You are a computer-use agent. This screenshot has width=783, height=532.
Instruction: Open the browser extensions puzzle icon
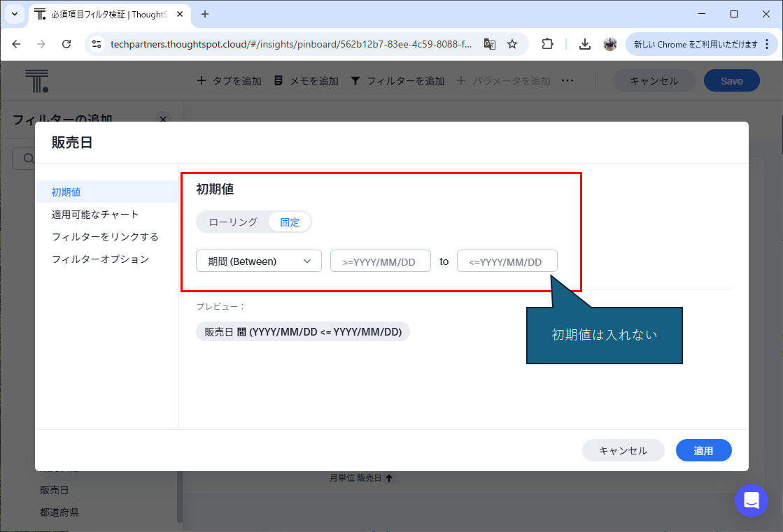[548, 44]
